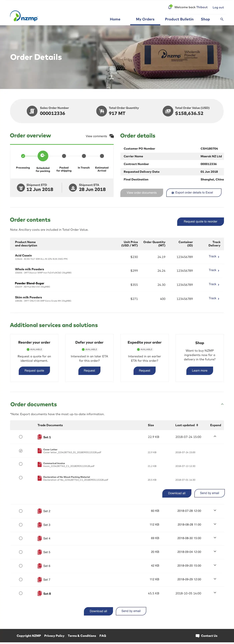The height and width of the screenshot is (644, 234).
Task: Download all documents for Set 1
Action: click(177, 493)
